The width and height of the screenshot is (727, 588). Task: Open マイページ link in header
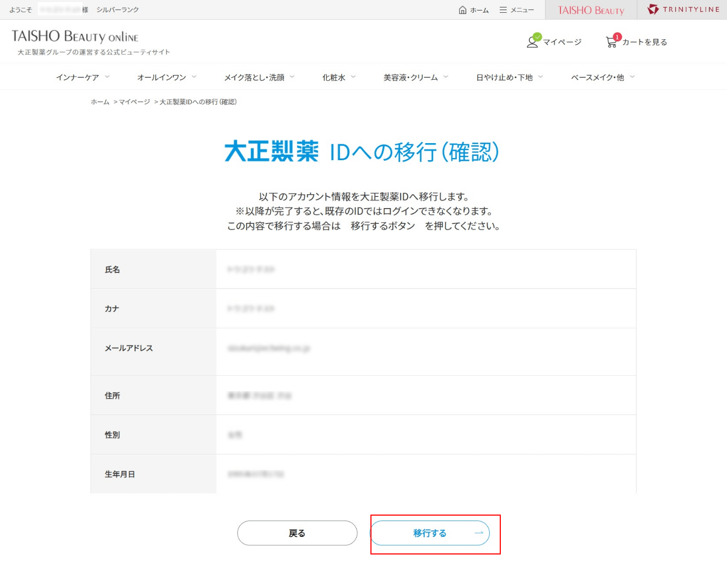click(562, 42)
